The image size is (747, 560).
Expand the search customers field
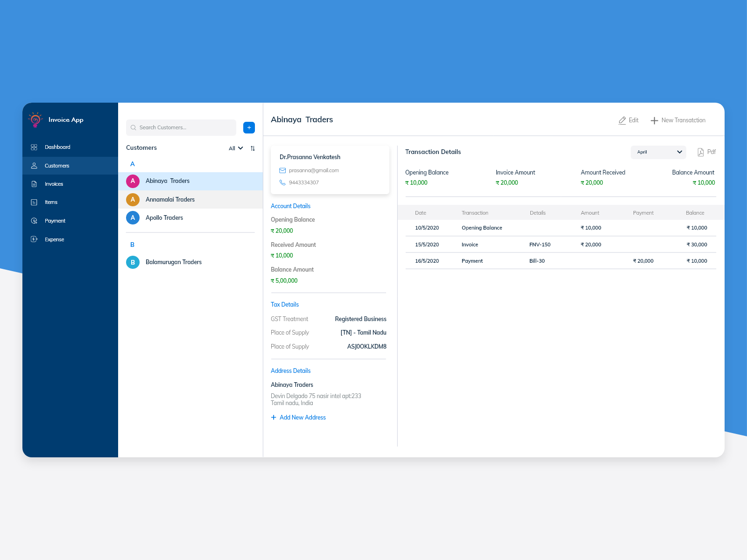tap(181, 127)
